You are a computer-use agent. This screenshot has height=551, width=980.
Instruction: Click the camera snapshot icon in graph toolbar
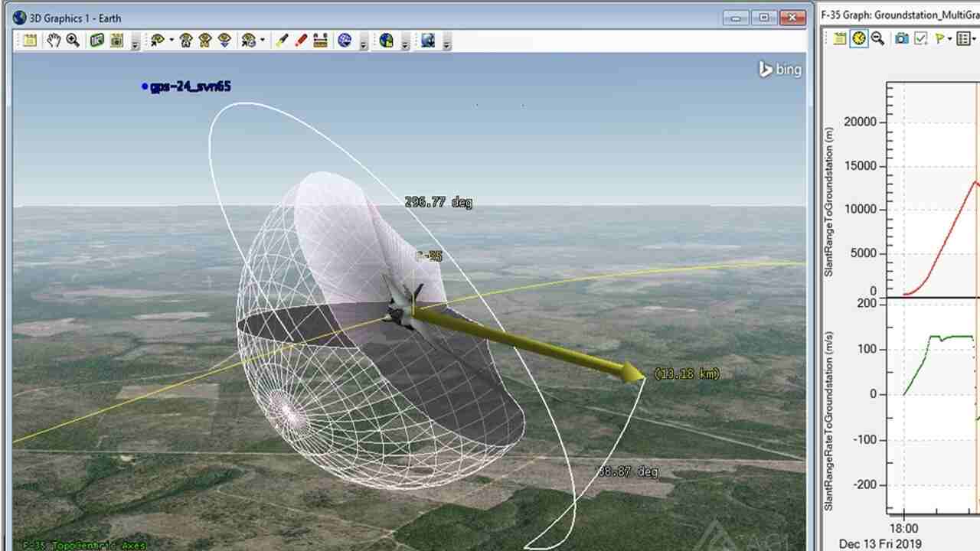point(902,38)
